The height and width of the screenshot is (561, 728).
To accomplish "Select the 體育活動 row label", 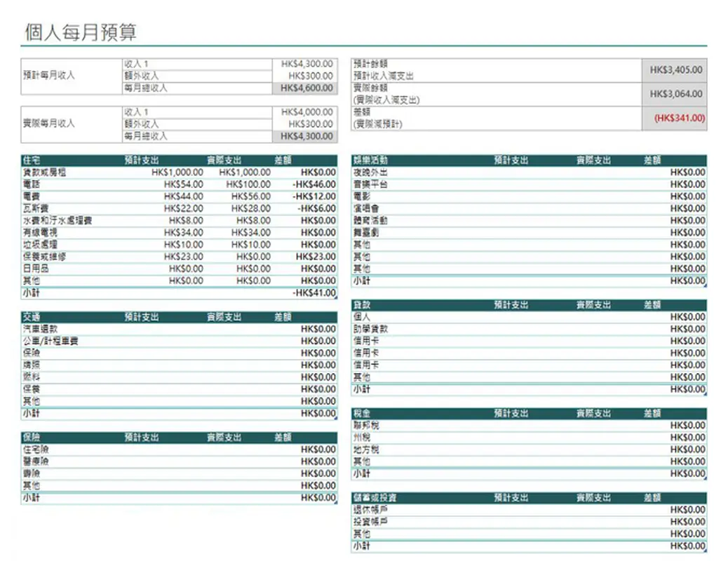I will pyautogui.click(x=370, y=221).
